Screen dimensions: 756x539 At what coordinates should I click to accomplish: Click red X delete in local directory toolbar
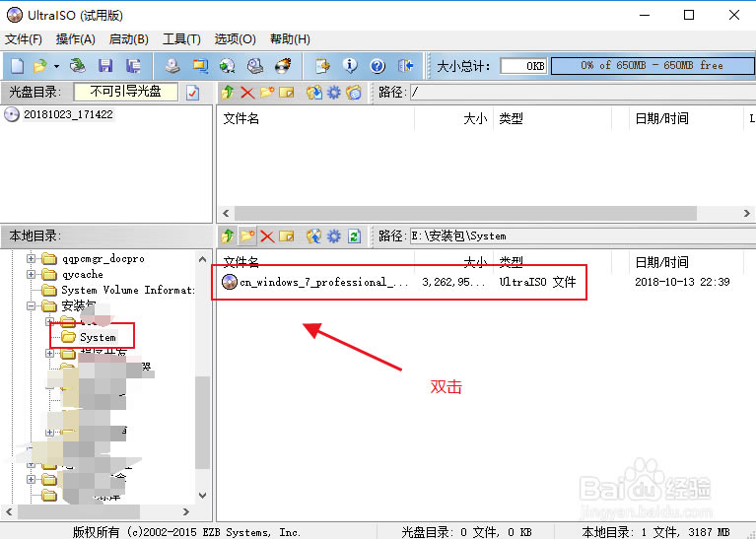(x=267, y=236)
